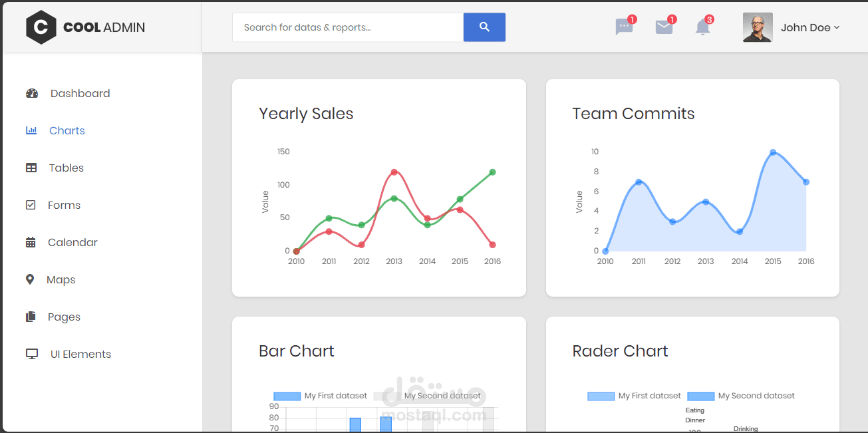
Task: Click the blue search magnifier button
Action: point(484,27)
